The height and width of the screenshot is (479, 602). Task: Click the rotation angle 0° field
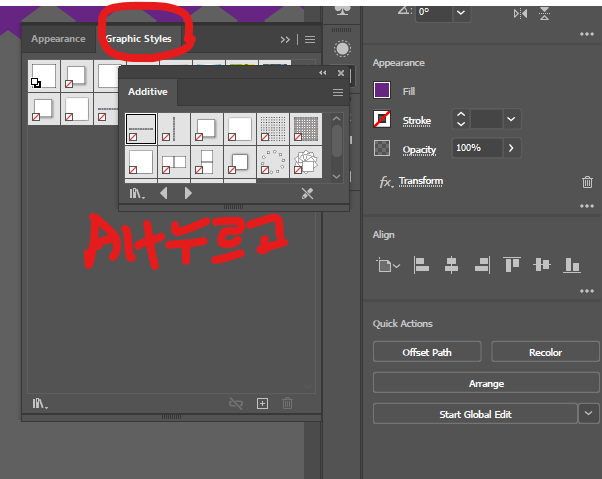tap(433, 13)
